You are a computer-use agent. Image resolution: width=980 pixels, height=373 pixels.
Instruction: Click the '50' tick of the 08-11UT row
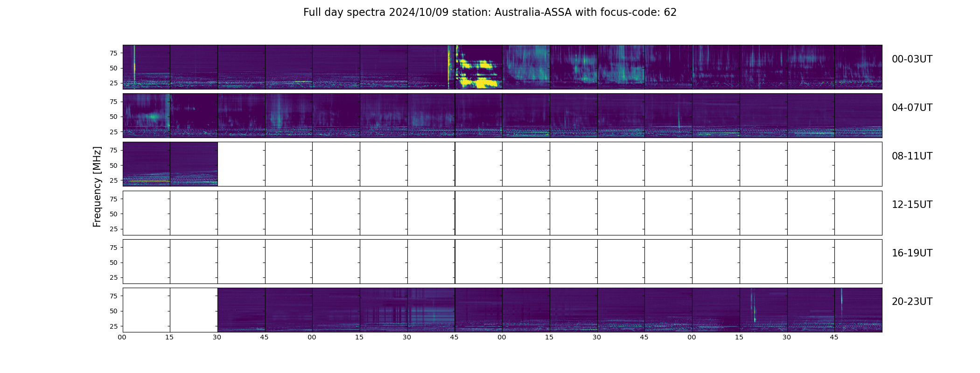(113, 166)
